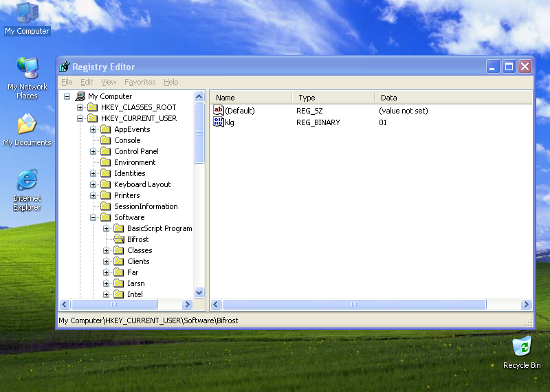Click the Registry Editor title bar icon

coord(65,66)
